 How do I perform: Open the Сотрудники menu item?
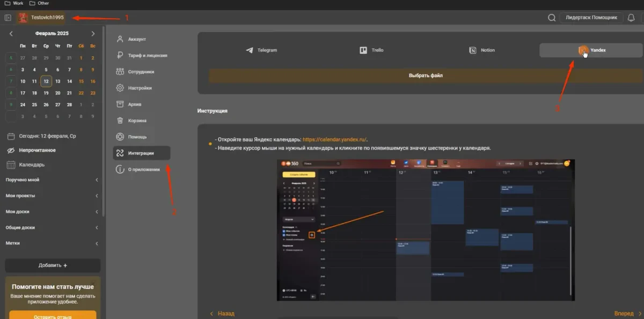tap(142, 72)
